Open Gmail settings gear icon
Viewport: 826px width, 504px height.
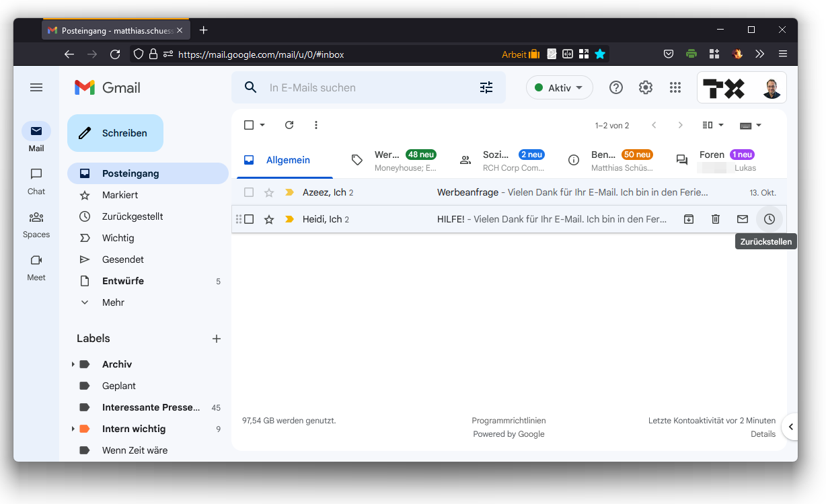pyautogui.click(x=646, y=87)
